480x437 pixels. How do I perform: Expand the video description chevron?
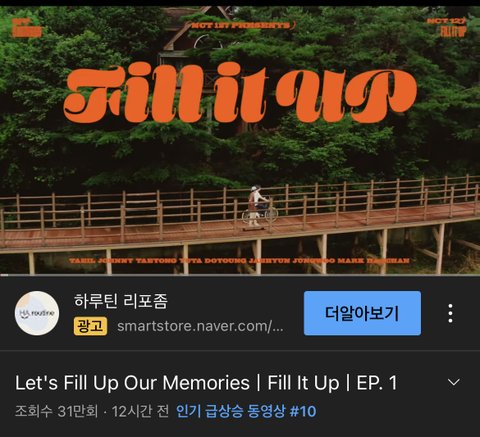(454, 382)
